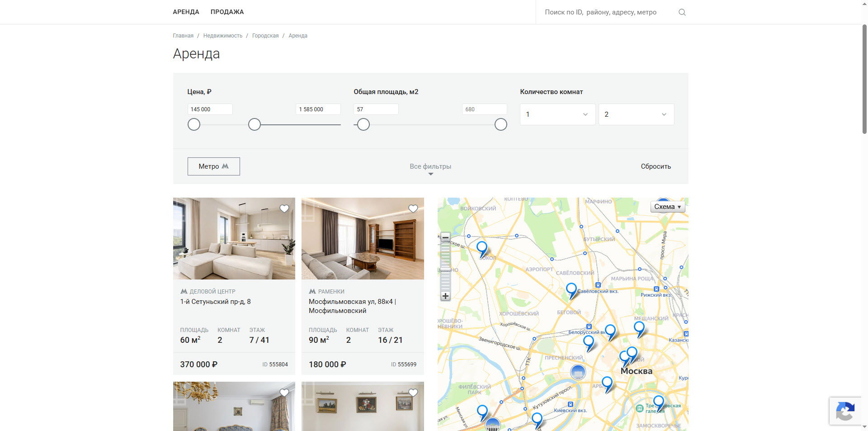This screenshot has height=431, width=868.
Task: Click the minimum area slider handle
Action: [363, 124]
